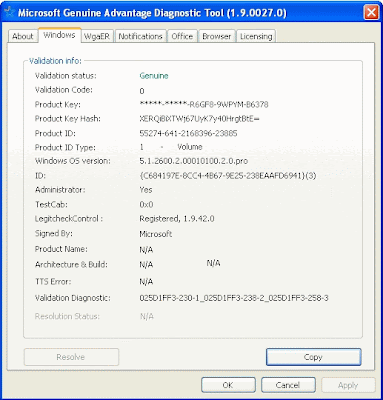Click the Copy button
Screen dimensions: 383x400
coord(313,357)
